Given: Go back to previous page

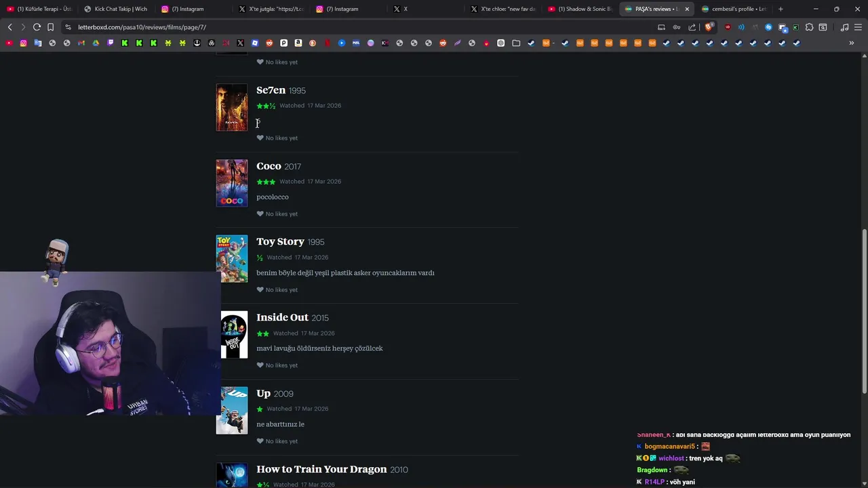Looking at the screenshot, I should click(9, 27).
